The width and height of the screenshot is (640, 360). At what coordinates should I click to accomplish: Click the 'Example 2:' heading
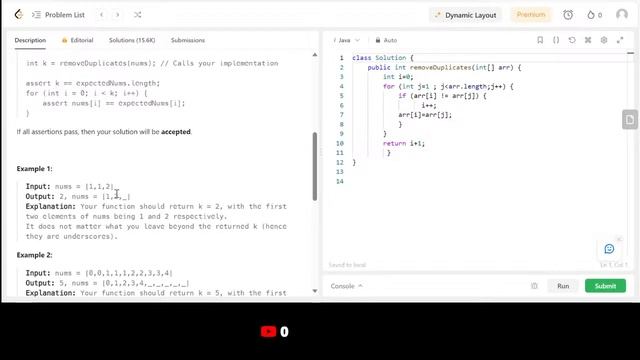[x=35, y=255]
